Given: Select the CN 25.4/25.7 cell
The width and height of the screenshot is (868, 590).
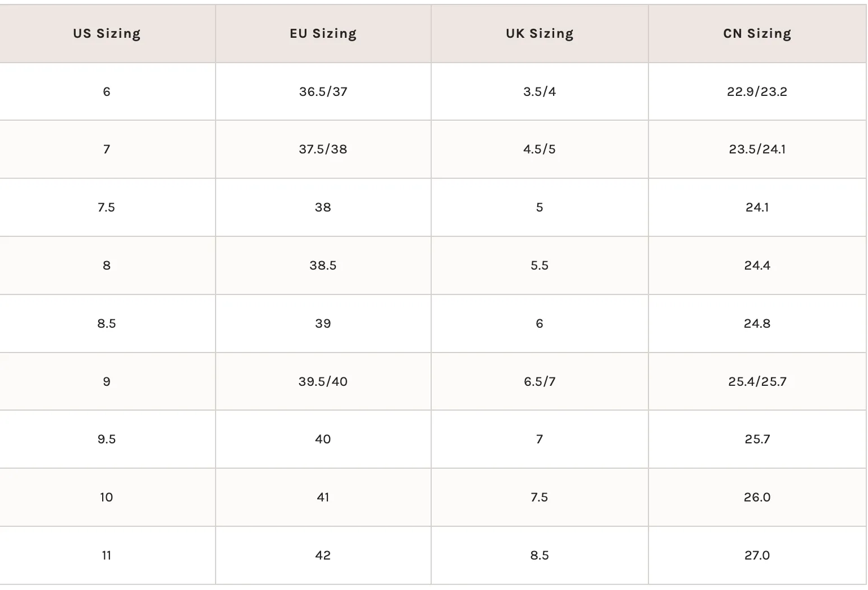Looking at the screenshot, I should (757, 382).
